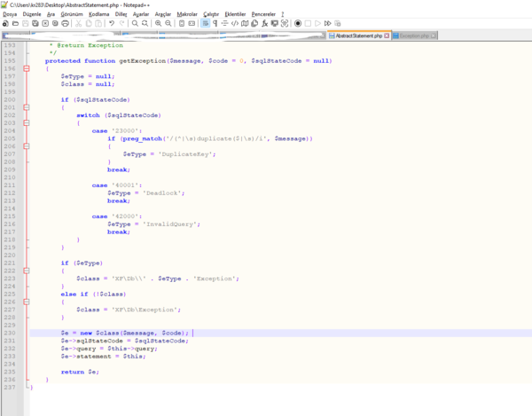Close the Exception.php tab
The image size is (532, 416).
click(434, 35)
